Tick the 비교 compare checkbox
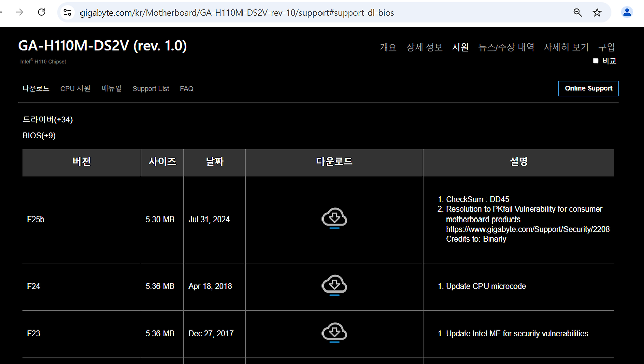644x364 pixels. (x=596, y=61)
